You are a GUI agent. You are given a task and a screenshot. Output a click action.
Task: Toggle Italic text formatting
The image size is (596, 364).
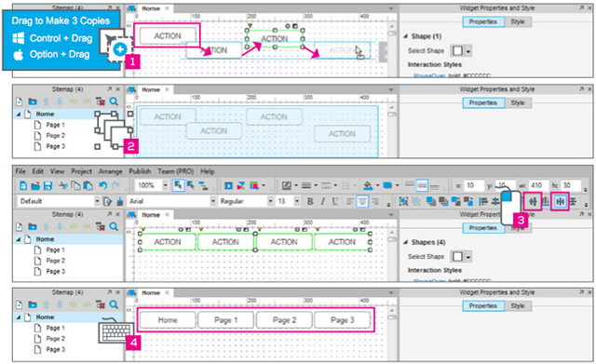(x=322, y=201)
